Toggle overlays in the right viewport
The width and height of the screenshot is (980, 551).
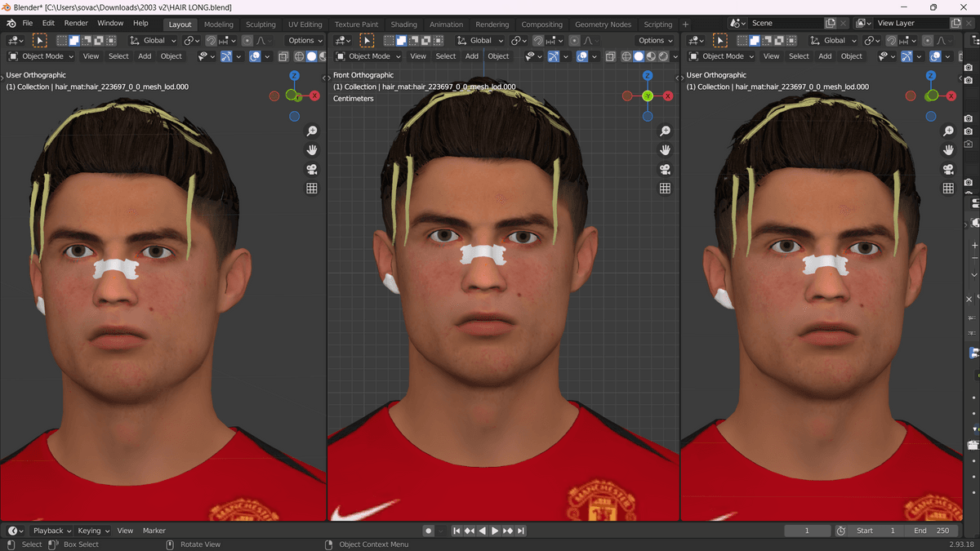point(935,56)
